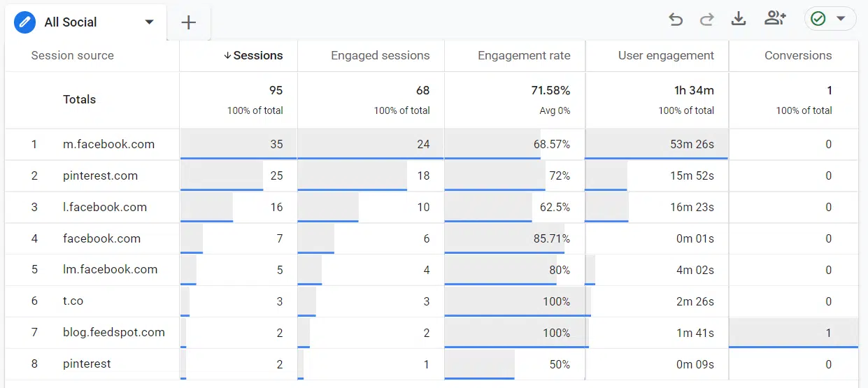Click the blog.feedspot.com source cell
The image size is (868, 388).
tap(114, 333)
